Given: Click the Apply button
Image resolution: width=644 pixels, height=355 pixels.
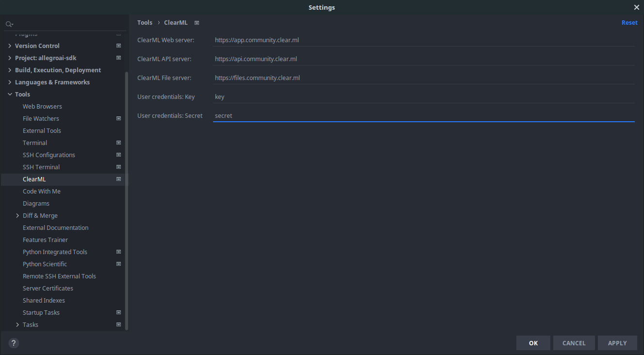Looking at the screenshot, I should click(x=617, y=343).
